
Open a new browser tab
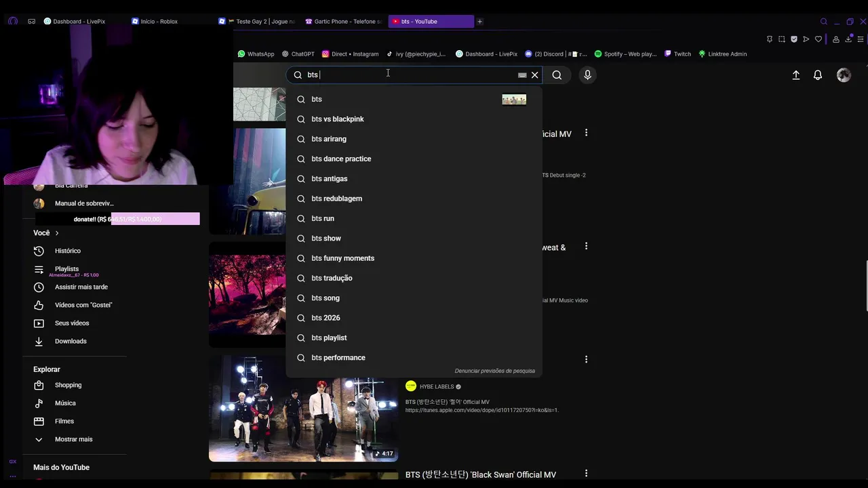[479, 21]
